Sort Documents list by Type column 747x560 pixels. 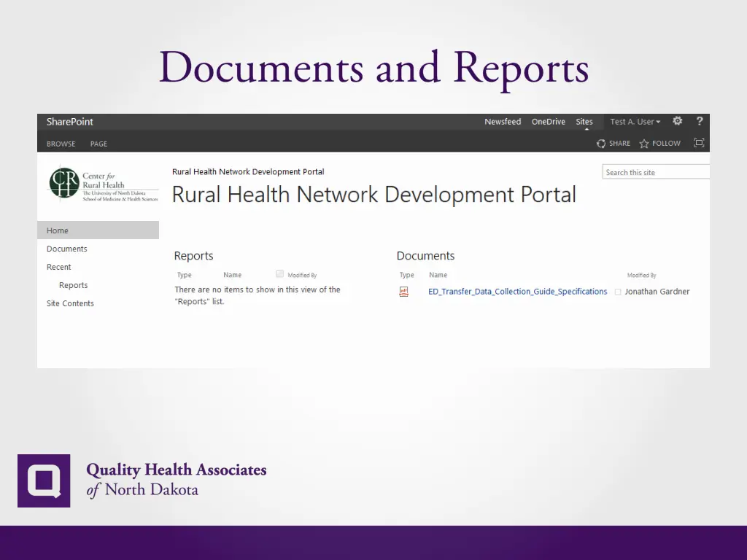[x=406, y=275]
